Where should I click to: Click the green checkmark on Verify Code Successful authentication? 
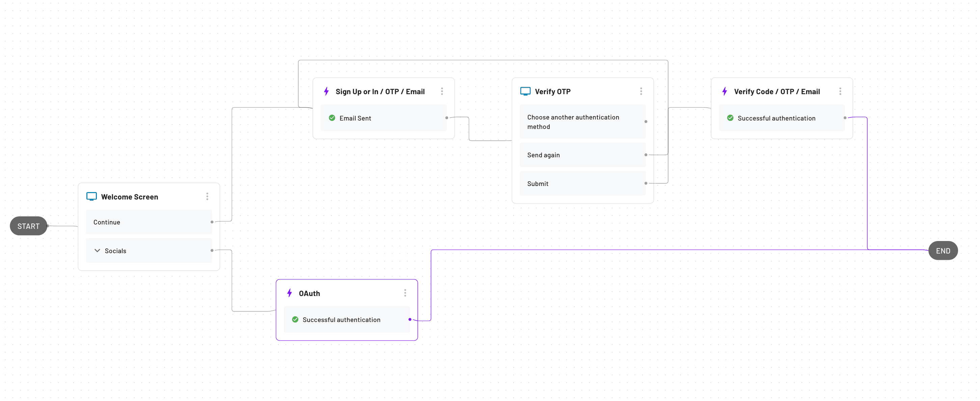point(730,118)
